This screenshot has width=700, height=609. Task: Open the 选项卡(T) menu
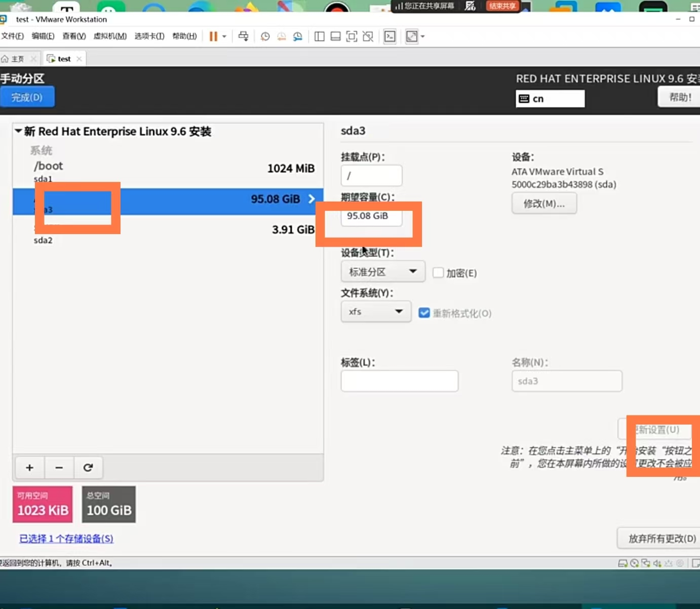coord(149,36)
